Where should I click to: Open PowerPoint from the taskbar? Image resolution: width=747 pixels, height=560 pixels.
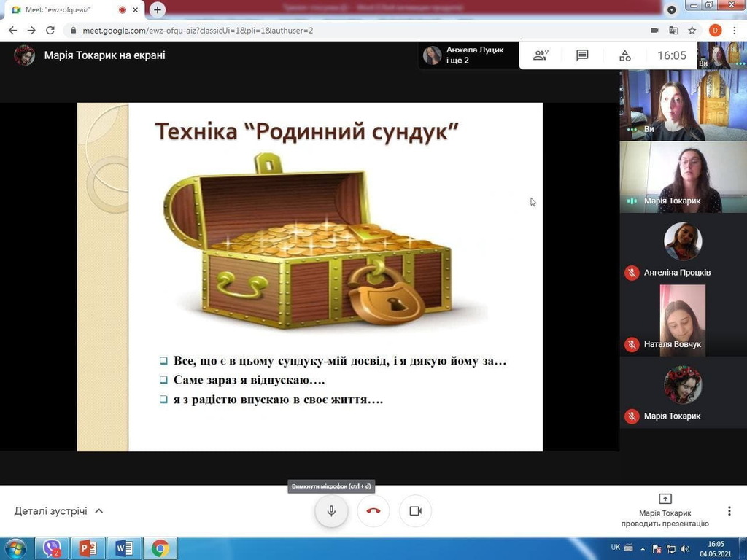pyautogui.click(x=88, y=548)
